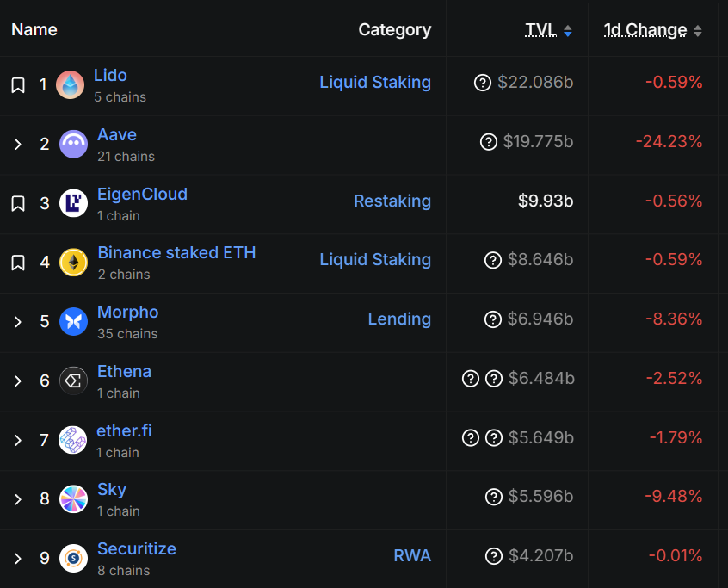Click the ether.fi logo icon
This screenshot has height=588, width=728.
pos(72,440)
